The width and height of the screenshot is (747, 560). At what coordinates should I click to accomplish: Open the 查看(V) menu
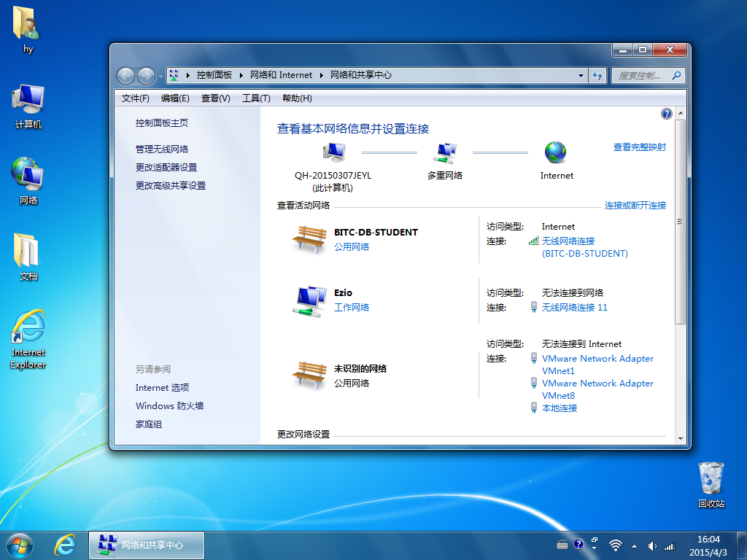216,98
